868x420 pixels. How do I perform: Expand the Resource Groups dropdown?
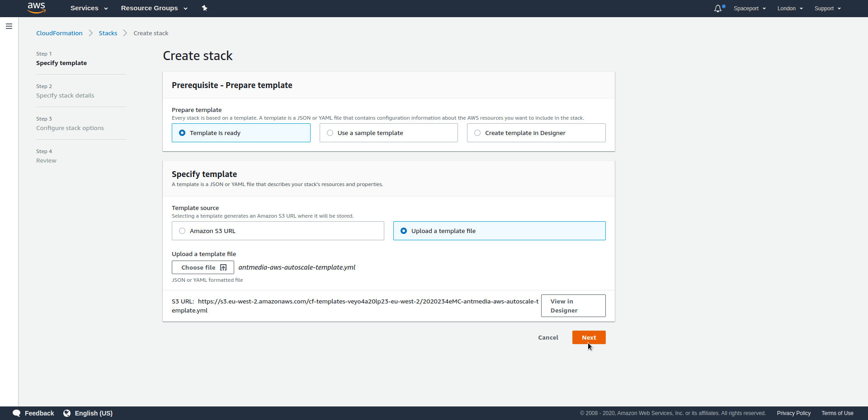[x=154, y=8]
